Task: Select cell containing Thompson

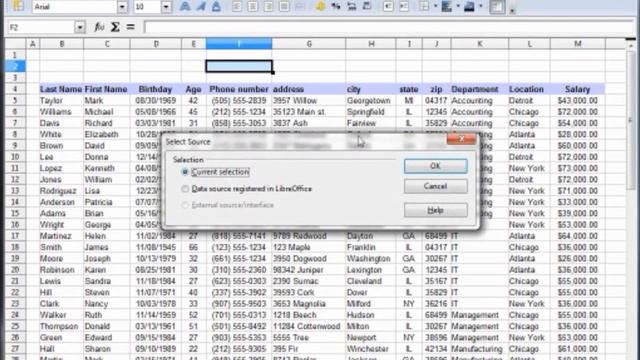Action: point(61,327)
